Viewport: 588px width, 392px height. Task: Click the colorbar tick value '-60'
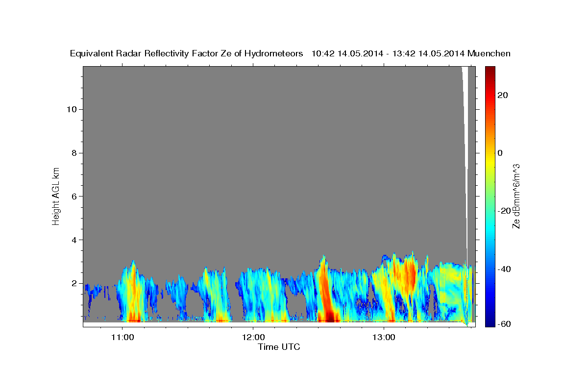pos(504,324)
